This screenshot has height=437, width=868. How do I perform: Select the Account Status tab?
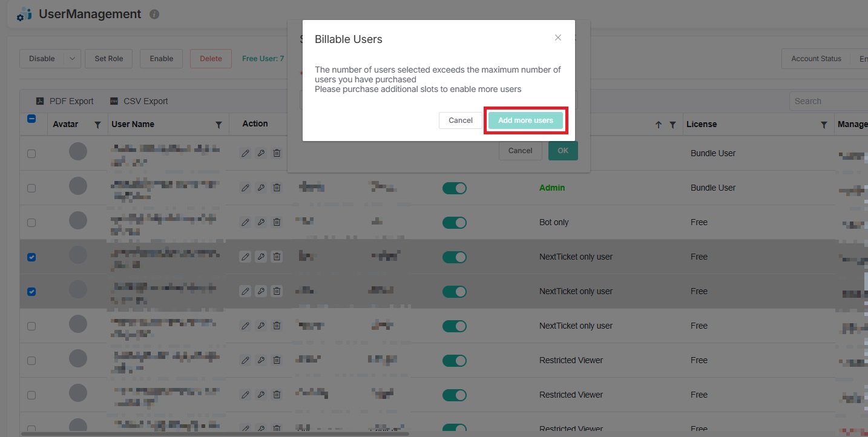[x=816, y=59]
